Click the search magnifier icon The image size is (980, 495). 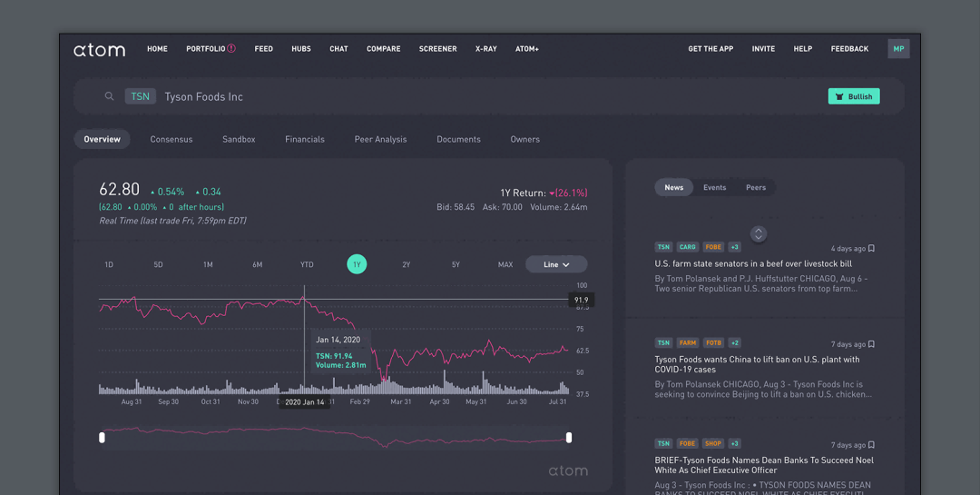pos(109,96)
